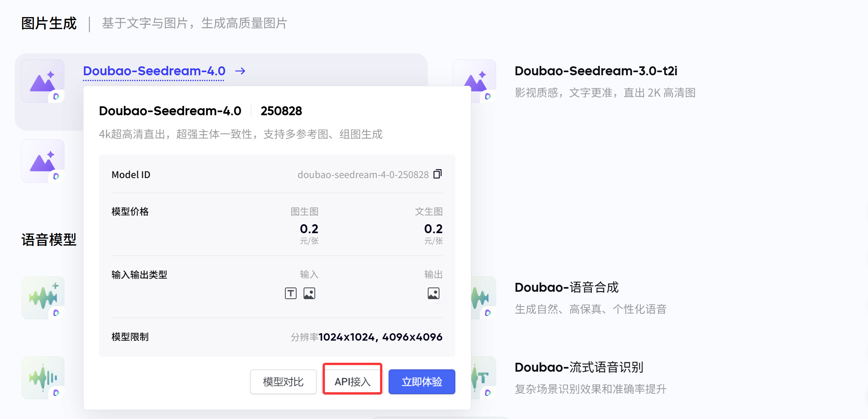Viewport: 868px width, 419px height.
Task: Click the popup description starting with 4k超高清直出
Action: pyautogui.click(x=241, y=134)
